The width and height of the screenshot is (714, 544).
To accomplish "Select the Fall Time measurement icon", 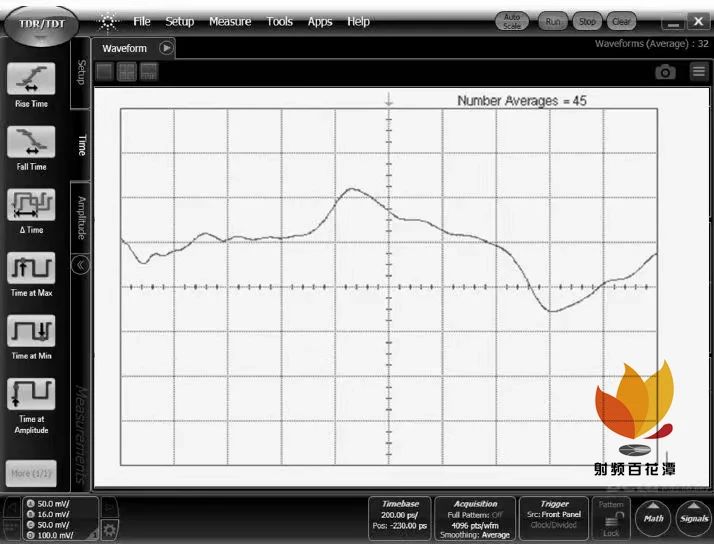I will point(31,142).
